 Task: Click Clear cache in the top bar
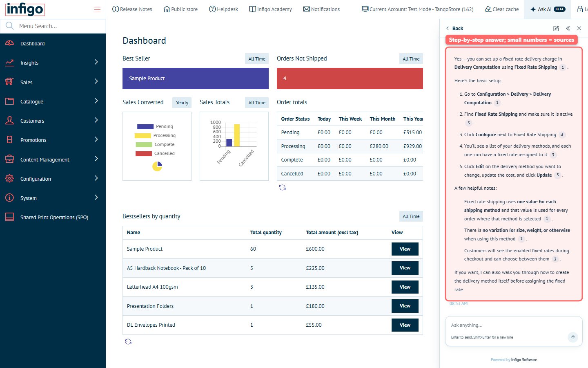[501, 9]
